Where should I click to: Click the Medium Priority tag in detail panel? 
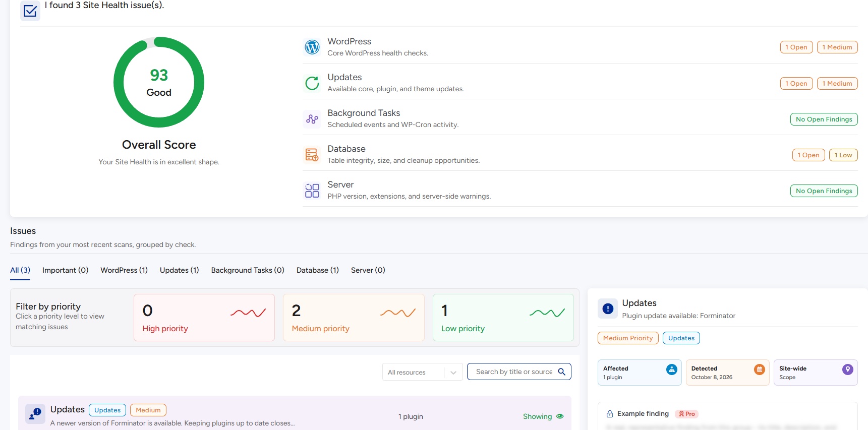coord(628,338)
